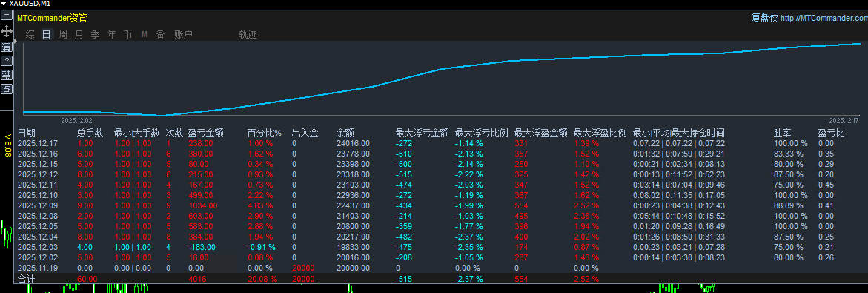Select the 2025.12.02 date row in table
This screenshot has height=293, width=868.
pos(38,257)
